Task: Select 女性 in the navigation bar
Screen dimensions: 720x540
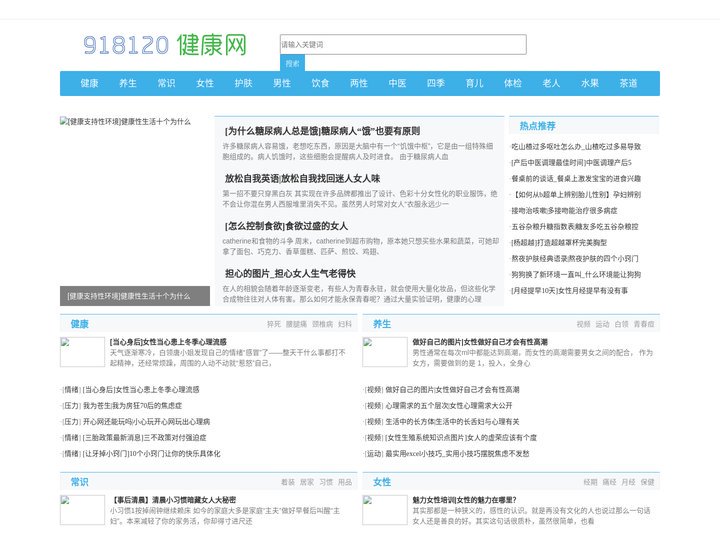Action: [x=205, y=83]
